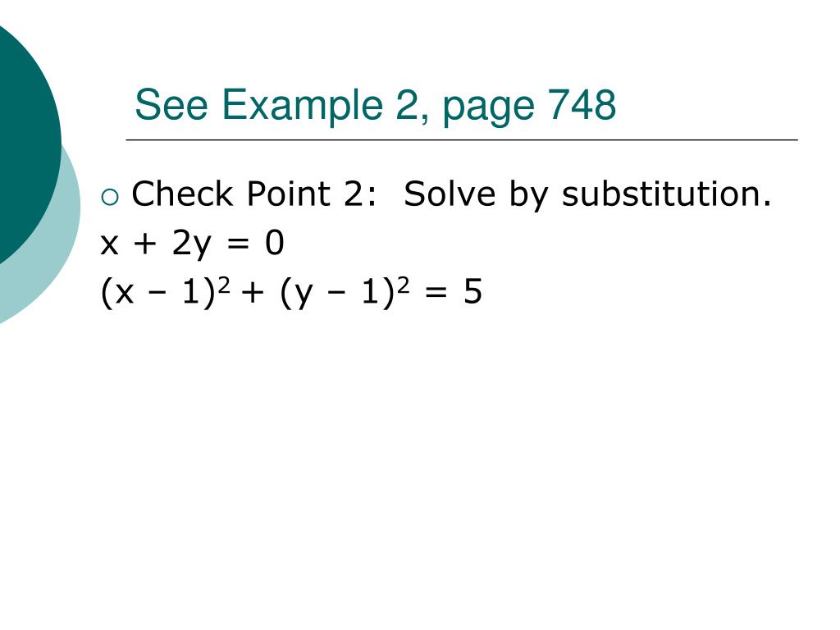Click the word Solve in the bullet
The width and height of the screenshot is (840, 630).
tap(449, 194)
